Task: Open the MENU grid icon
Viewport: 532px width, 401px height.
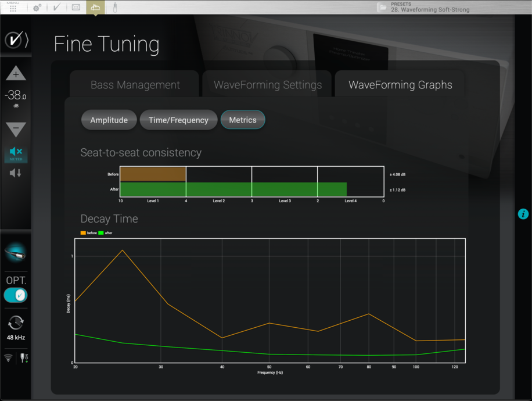Action: click(x=13, y=8)
